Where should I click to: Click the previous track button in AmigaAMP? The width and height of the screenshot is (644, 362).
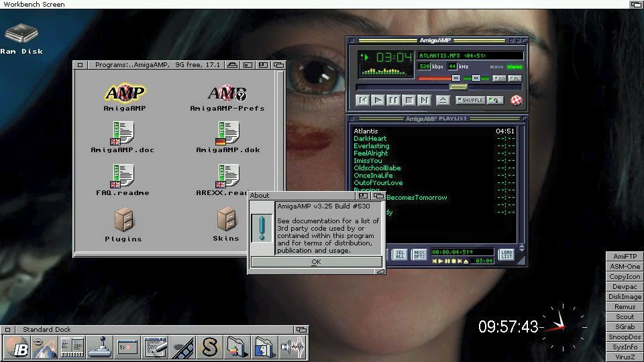[363, 100]
